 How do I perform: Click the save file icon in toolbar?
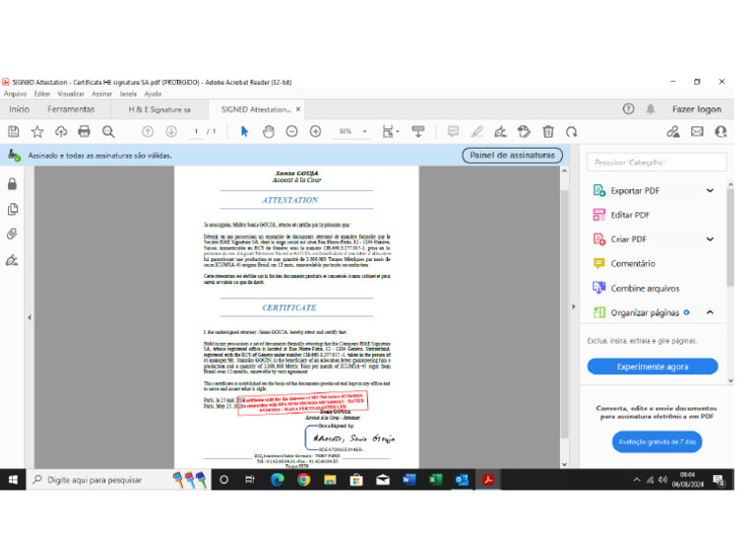tap(14, 131)
